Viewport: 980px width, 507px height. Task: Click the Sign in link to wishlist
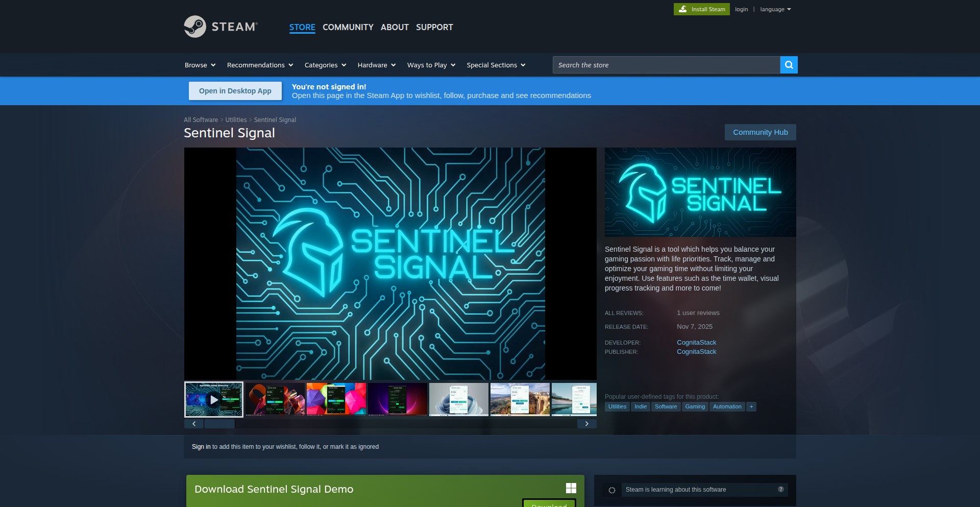201,446
